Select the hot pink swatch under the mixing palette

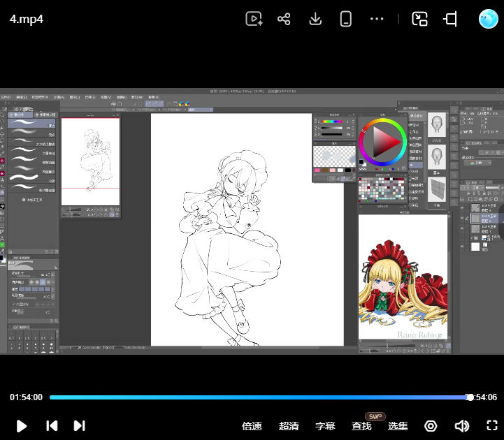click(317, 170)
